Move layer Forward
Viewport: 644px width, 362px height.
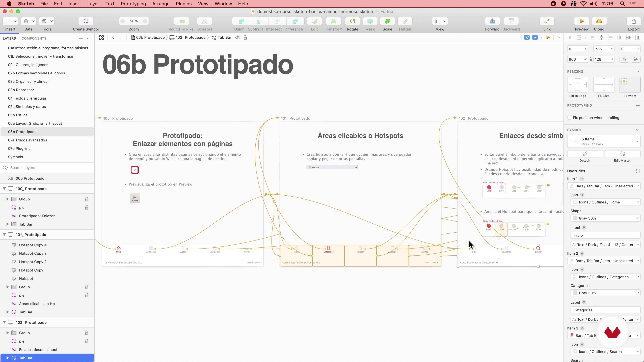(492, 21)
